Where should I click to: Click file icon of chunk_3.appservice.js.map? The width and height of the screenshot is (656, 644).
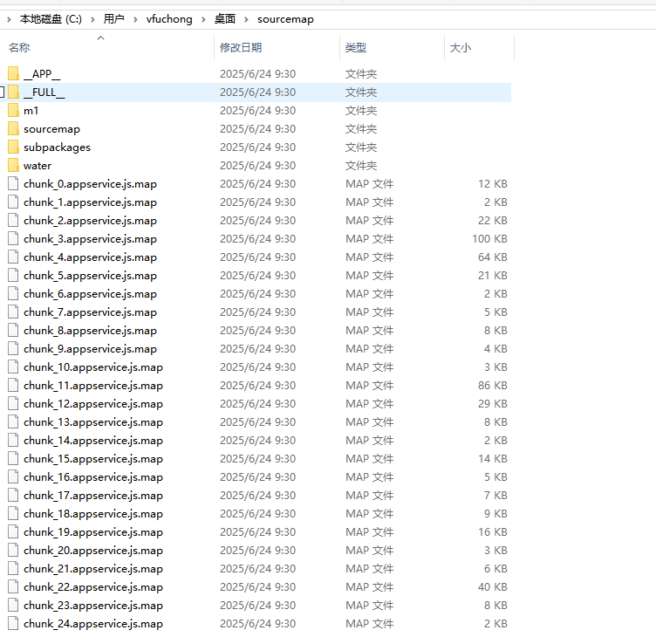coord(13,239)
